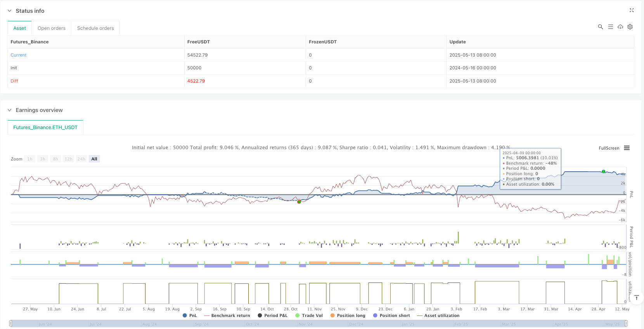Toggle PnL series in chart legend
This screenshot has height=329, width=644.
tap(190, 315)
